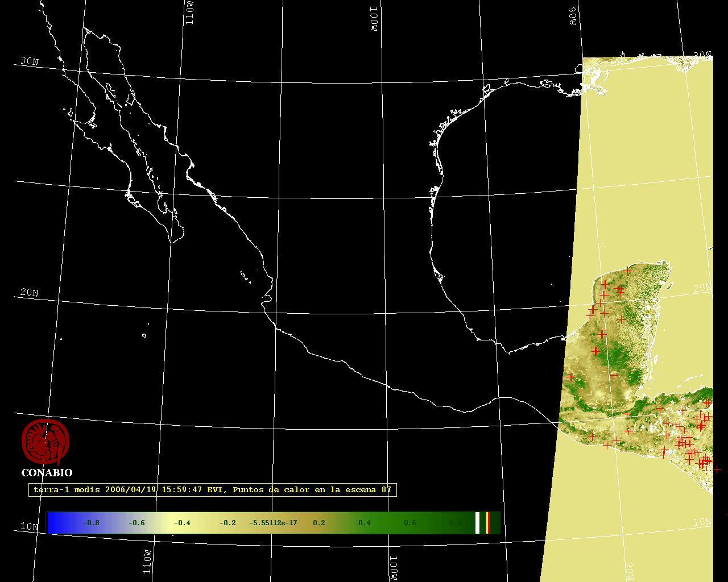This screenshot has height=582, width=728.
Task: Click the 110W longitude label at the bottom
Action: point(147,560)
